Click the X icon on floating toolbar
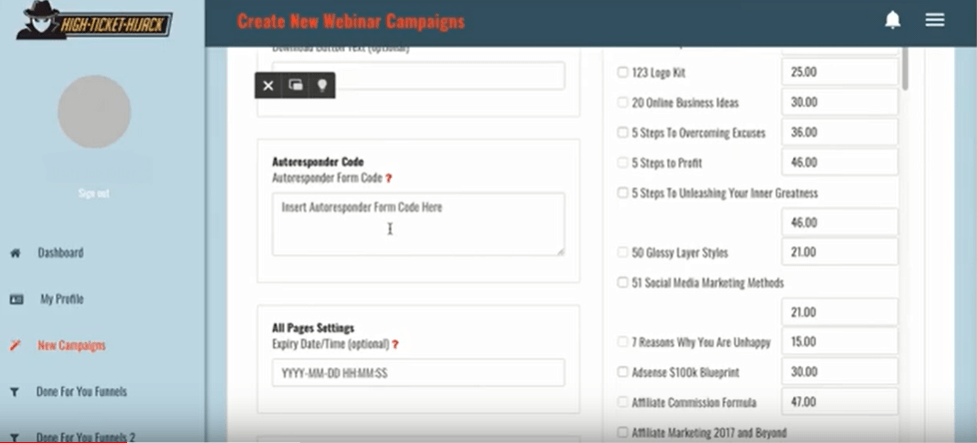 tap(268, 85)
